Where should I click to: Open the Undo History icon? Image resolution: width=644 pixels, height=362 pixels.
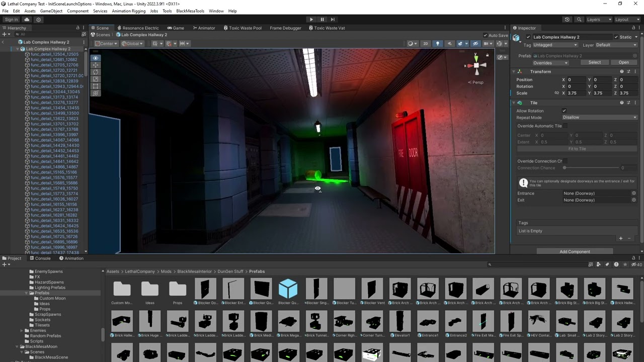pos(567,20)
